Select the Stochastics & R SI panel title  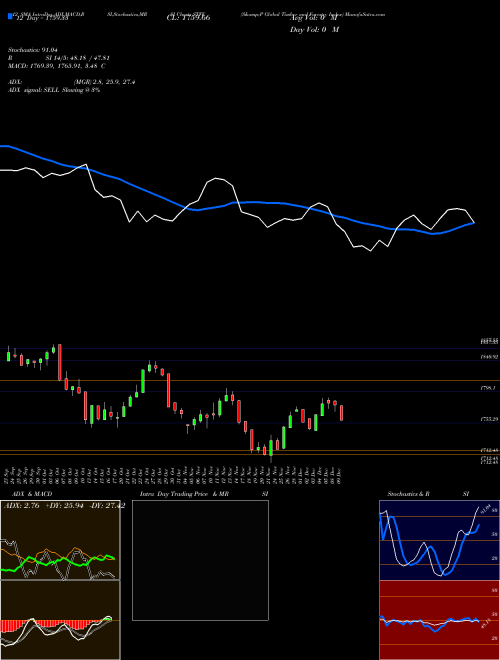428,494
